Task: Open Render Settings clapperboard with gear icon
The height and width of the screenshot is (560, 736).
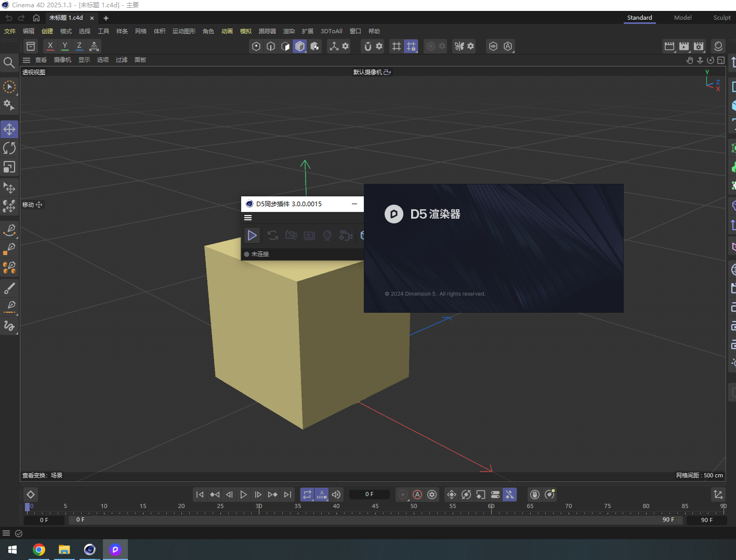Action: pyautogui.click(x=699, y=46)
